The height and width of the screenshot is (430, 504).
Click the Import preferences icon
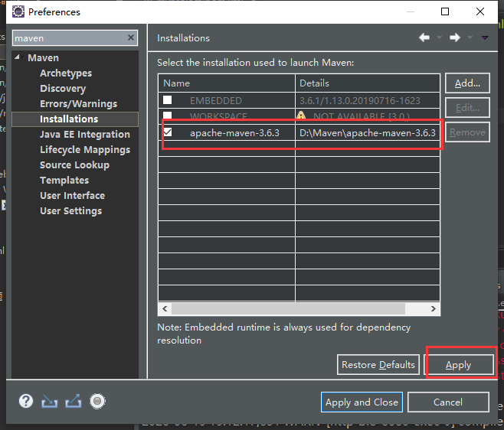[x=50, y=402]
